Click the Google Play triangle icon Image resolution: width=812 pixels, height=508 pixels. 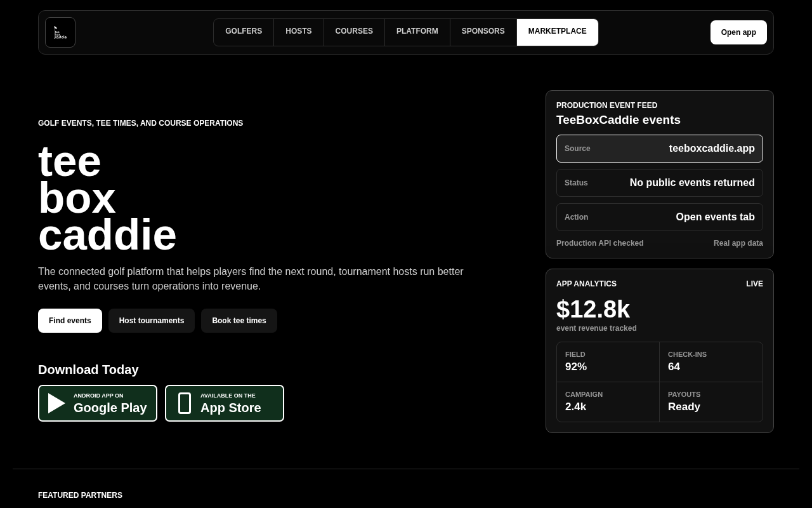[x=56, y=403]
